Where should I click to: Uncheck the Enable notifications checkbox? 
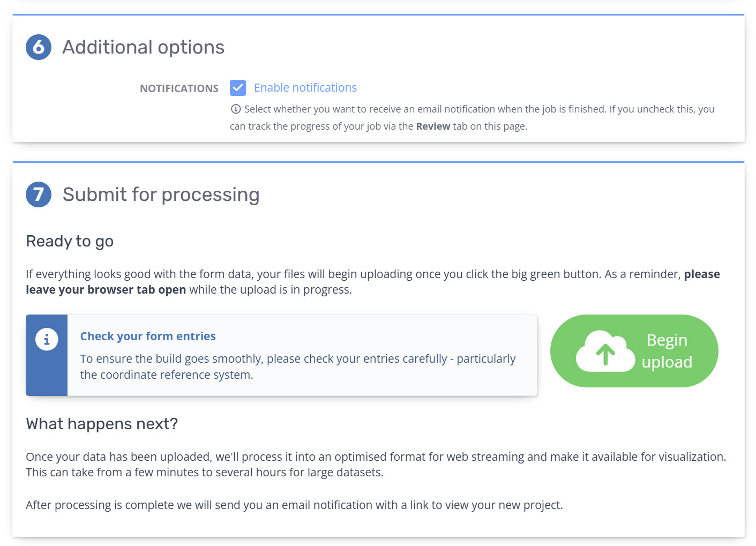point(238,88)
